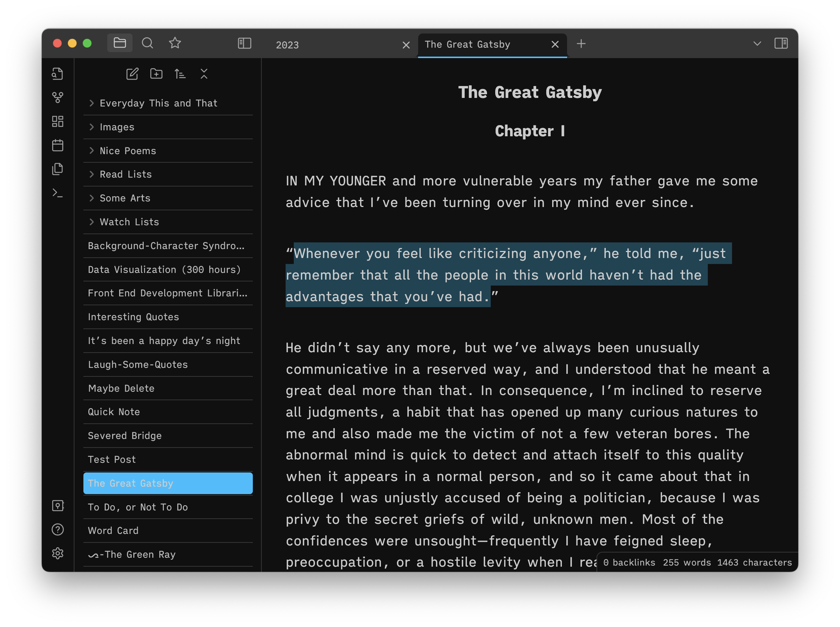Expand the Everyday This and That folder

(x=168, y=103)
